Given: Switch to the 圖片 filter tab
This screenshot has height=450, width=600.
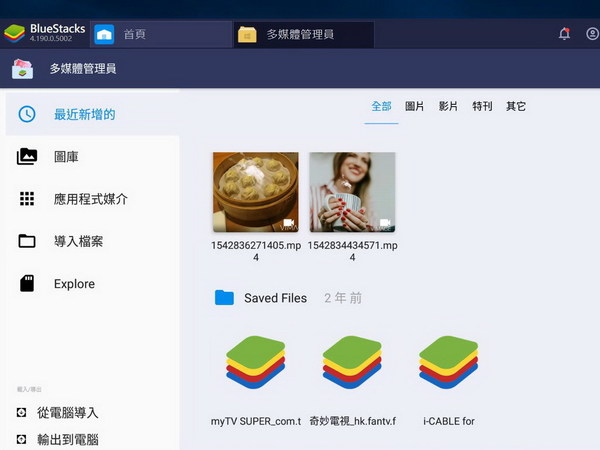Looking at the screenshot, I should (415, 106).
